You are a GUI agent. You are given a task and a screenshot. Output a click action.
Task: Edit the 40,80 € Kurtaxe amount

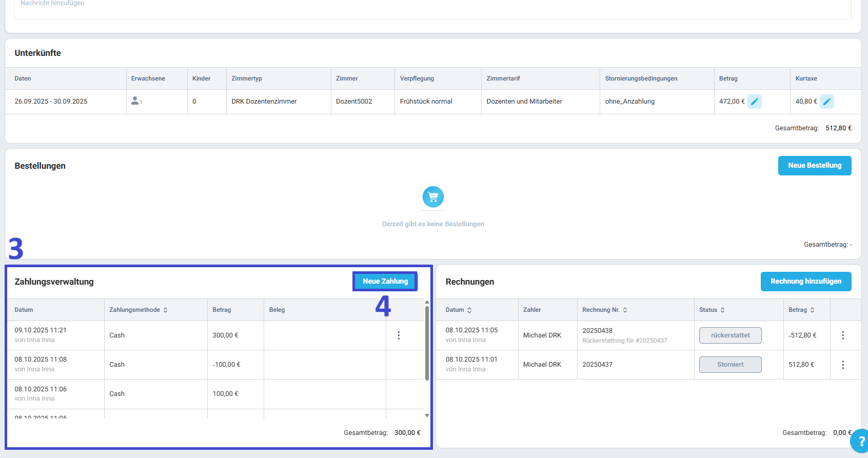point(826,102)
